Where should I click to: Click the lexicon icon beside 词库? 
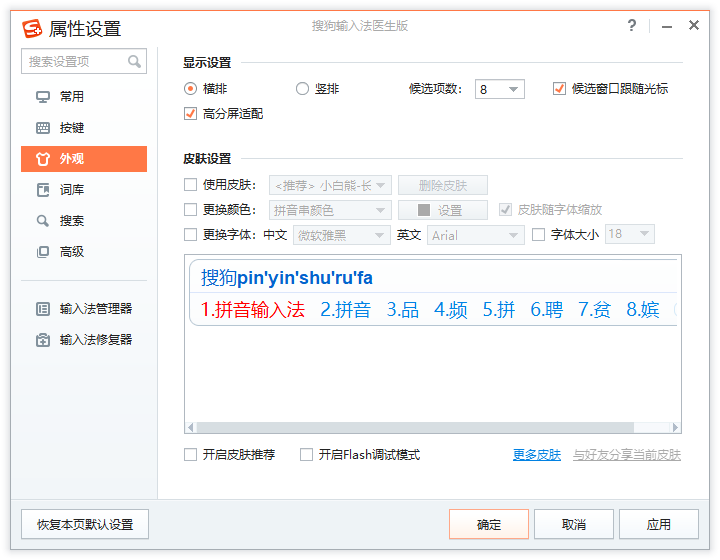pos(43,190)
